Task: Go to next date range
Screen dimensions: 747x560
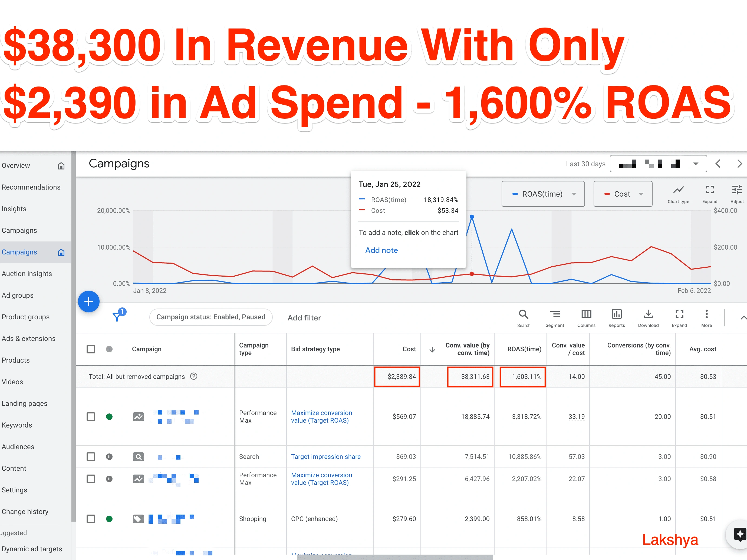Action: [x=740, y=164]
